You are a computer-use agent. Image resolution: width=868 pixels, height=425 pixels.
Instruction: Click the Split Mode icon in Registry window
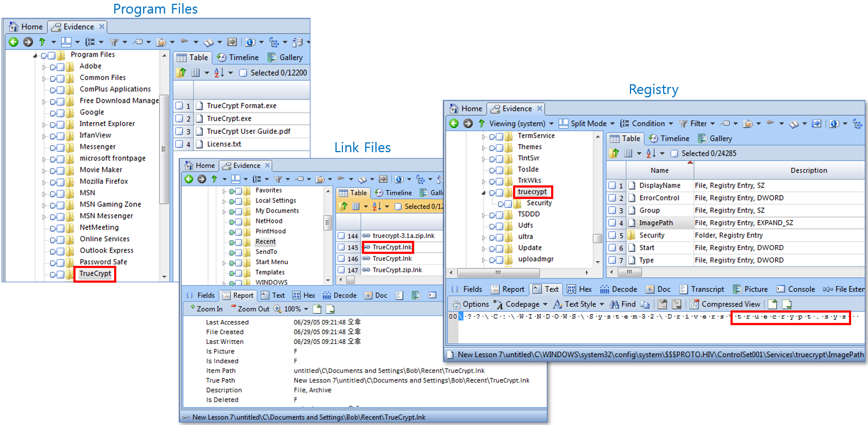click(564, 123)
